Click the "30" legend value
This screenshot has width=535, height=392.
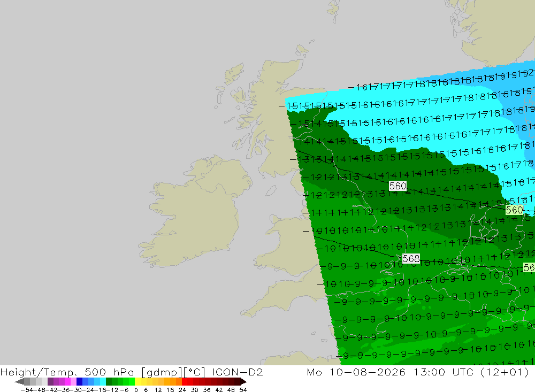pos(195,390)
